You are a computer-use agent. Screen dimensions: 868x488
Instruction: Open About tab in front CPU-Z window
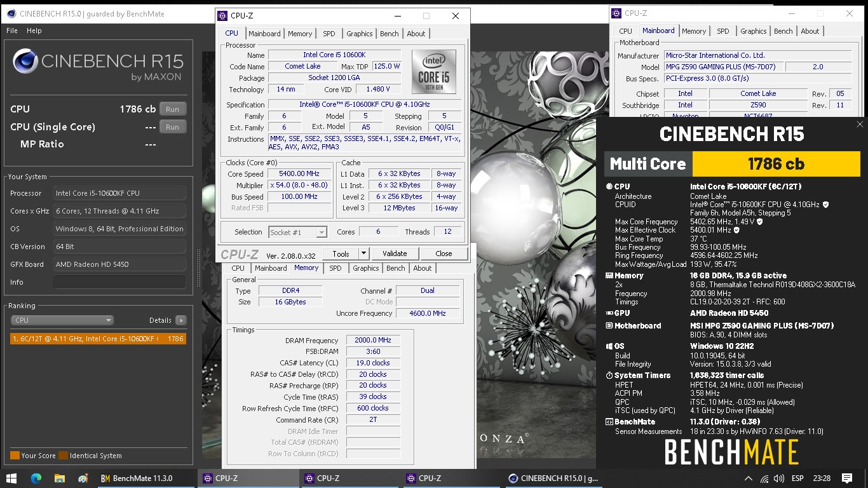click(x=416, y=34)
